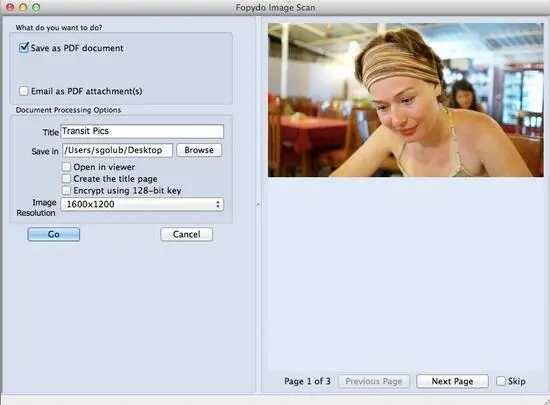This screenshot has height=405, width=550.
Task: Click the photo preview image
Action: tap(406, 100)
